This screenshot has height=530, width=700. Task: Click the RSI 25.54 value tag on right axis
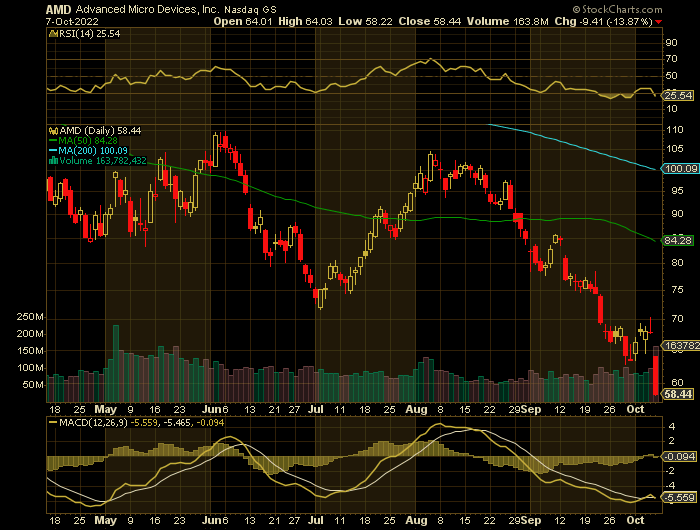pyautogui.click(x=679, y=95)
